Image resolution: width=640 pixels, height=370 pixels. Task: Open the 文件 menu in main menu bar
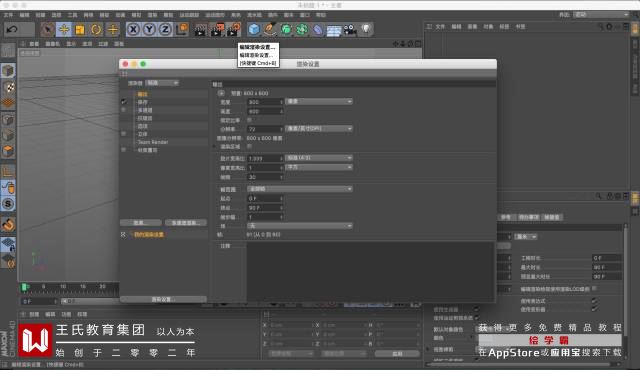(8, 15)
